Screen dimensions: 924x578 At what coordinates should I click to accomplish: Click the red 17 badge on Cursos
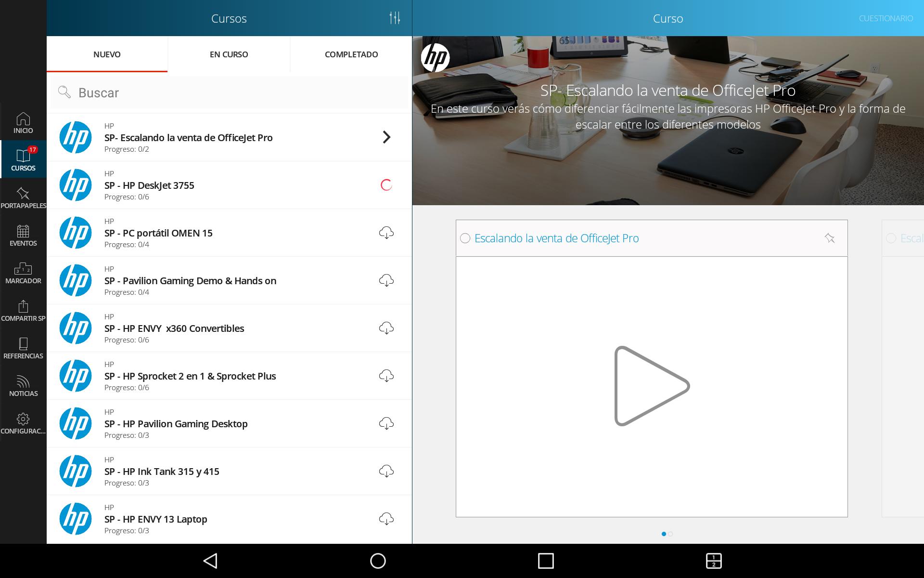32,150
